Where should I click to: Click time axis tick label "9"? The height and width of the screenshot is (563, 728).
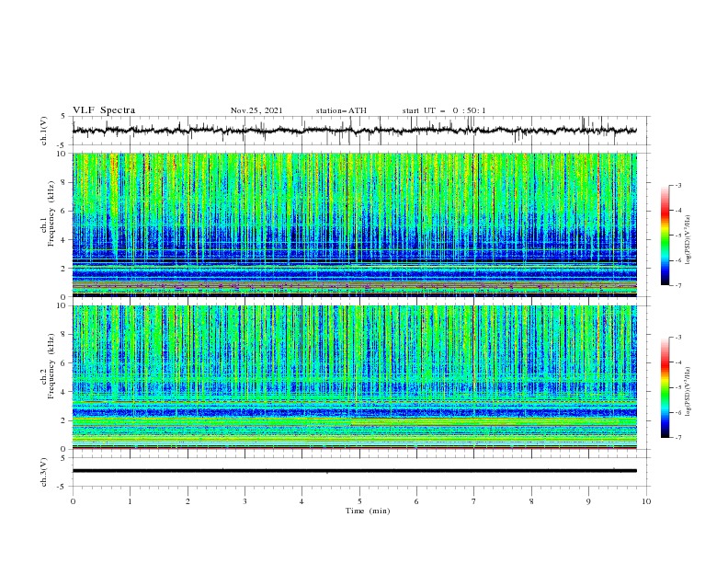tap(588, 501)
